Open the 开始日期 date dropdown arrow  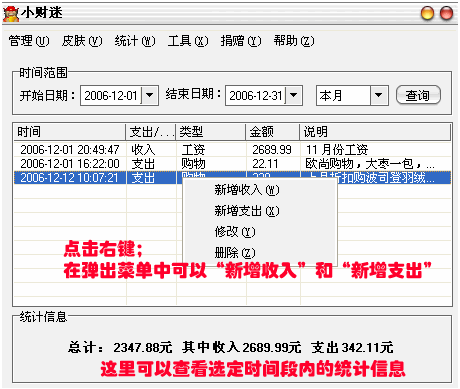click(x=150, y=95)
